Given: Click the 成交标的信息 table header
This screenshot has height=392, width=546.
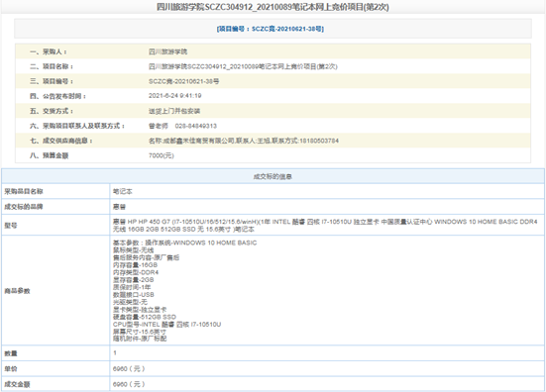Looking at the screenshot, I should tap(273, 176).
